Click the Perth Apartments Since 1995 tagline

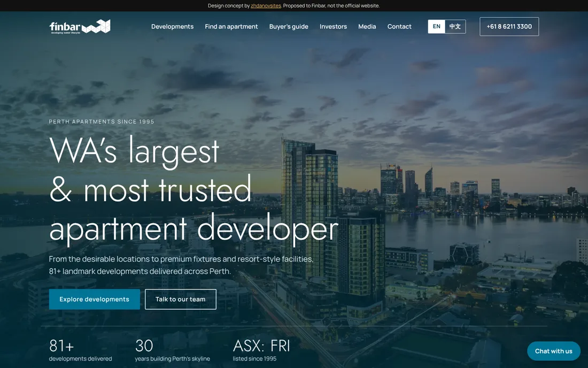102,121
